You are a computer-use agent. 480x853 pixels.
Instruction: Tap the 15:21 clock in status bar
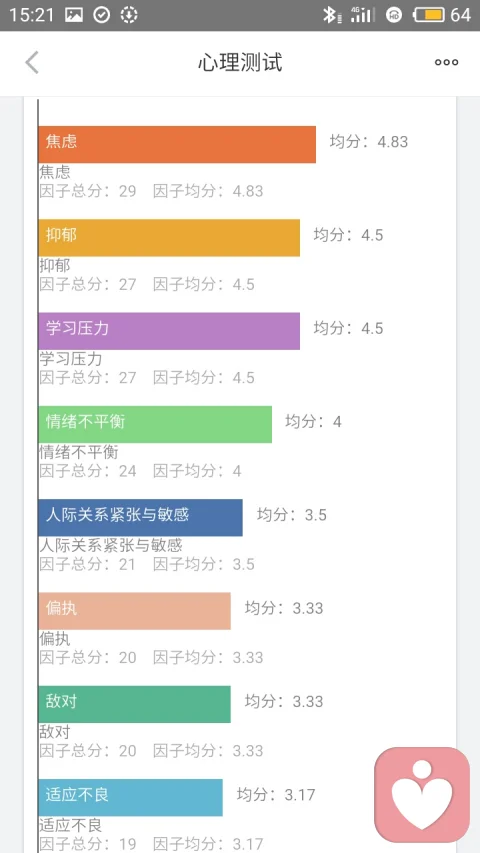click(x=32, y=15)
